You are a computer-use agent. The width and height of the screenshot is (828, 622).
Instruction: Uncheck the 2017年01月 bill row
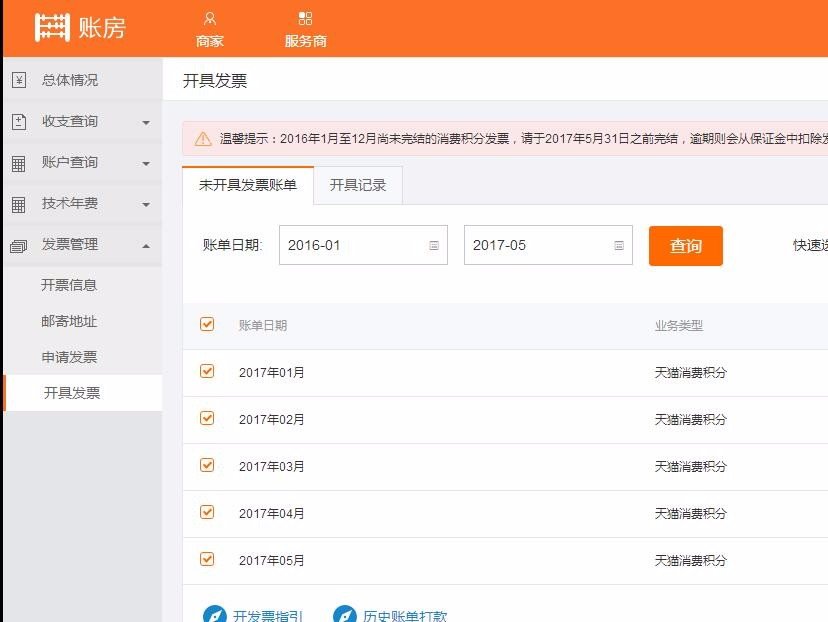[x=208, y=371]
